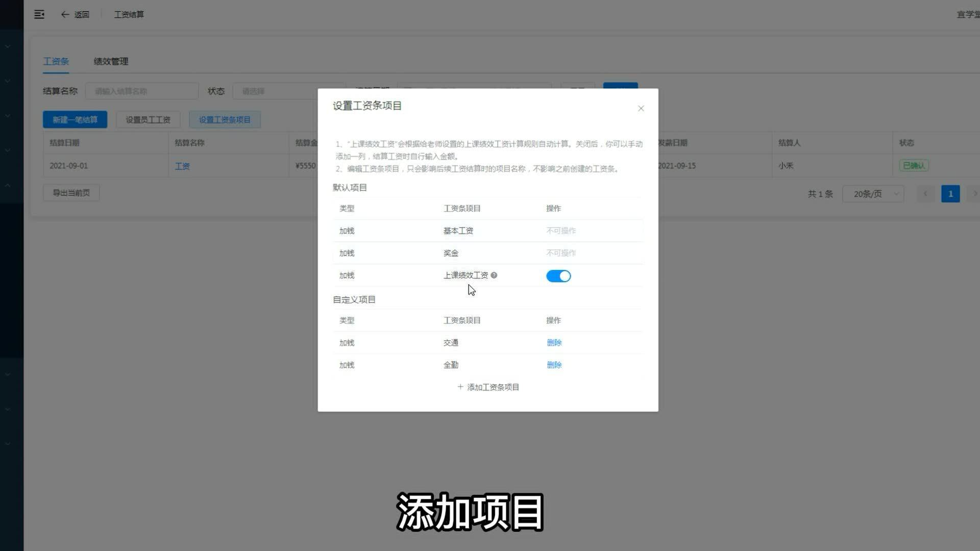Image resolution: width=980 pixels, height=551 pixels.
Task: Open the 20条/页 page size dropdown
Action: [873, 194]
